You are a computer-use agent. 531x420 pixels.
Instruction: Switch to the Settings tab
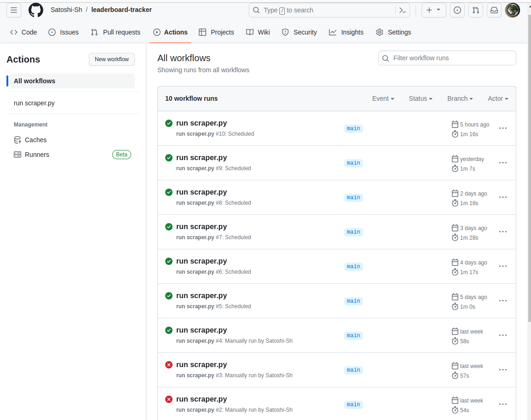click(x=393, y=32)
